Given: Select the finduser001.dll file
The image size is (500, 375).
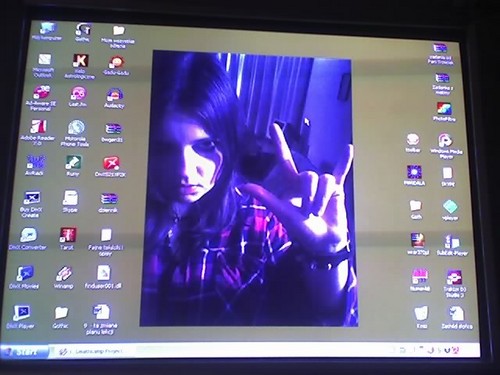Looking at the screenshot, I should click(103, 277).
